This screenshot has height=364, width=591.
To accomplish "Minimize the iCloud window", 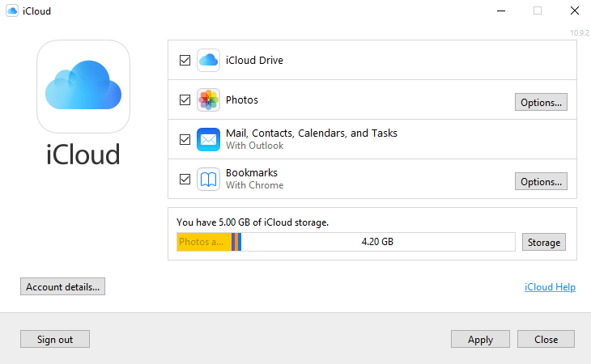I will 501,11.
